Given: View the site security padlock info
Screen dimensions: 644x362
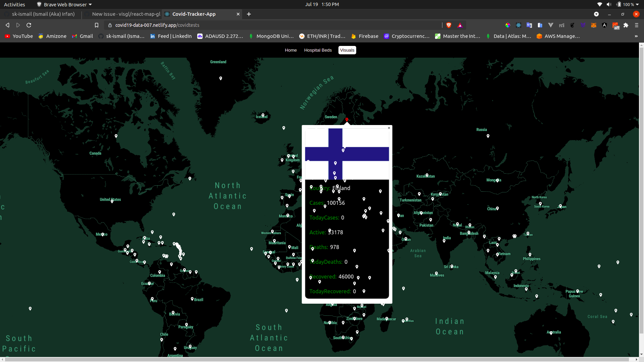Looking at the screenshot, I should (110, 25).
